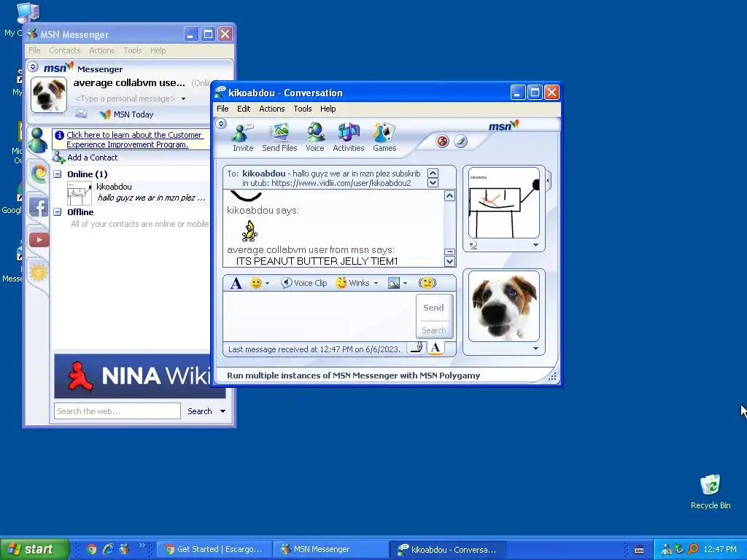Open dropdown under kikoabdou's display picture

tap(536, 245)
